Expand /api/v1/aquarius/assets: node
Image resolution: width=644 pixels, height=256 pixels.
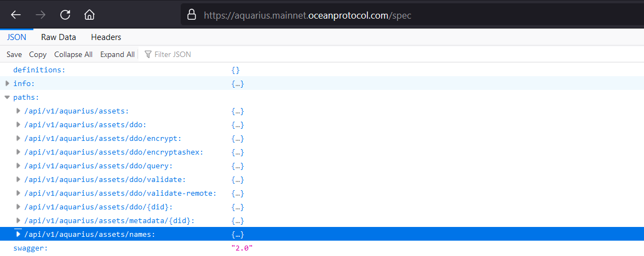click(x=18, y=111)
